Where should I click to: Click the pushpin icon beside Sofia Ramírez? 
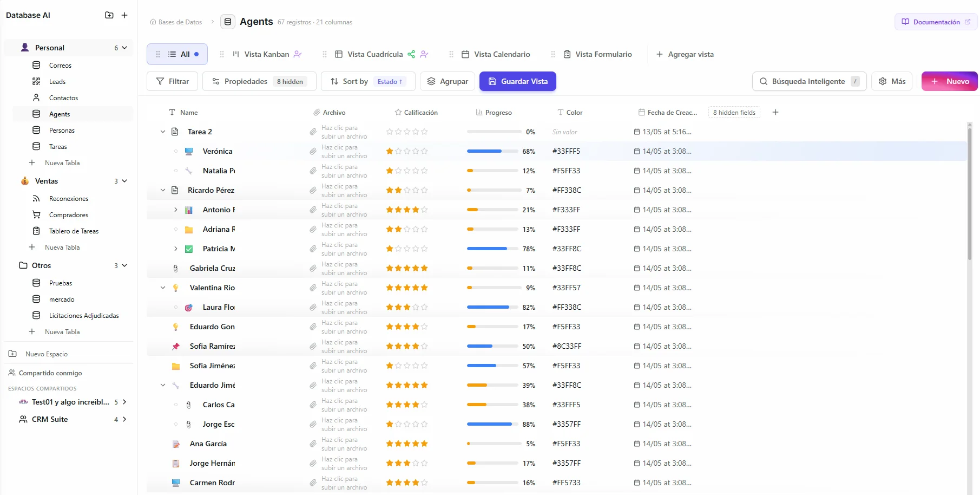click(x=176, y=346)
